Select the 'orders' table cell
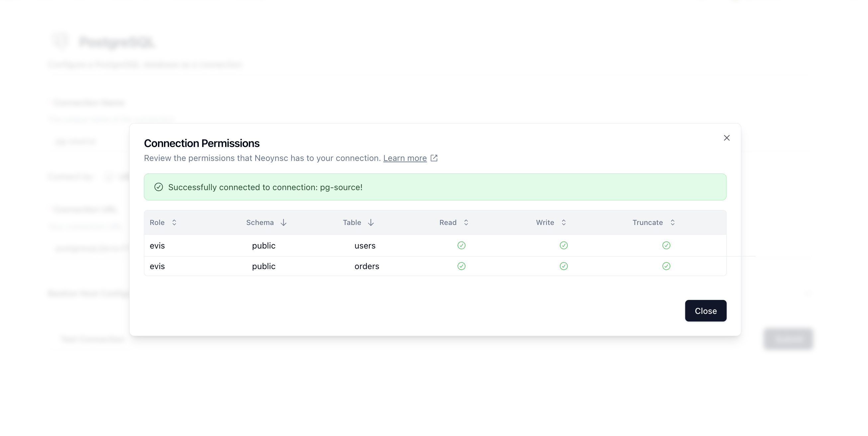This screenshot has width=868, height=436. (367, 266)
